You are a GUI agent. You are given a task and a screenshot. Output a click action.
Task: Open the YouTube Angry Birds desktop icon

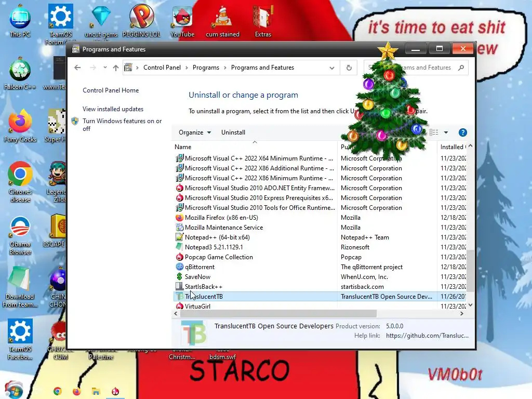click(182, 20)
